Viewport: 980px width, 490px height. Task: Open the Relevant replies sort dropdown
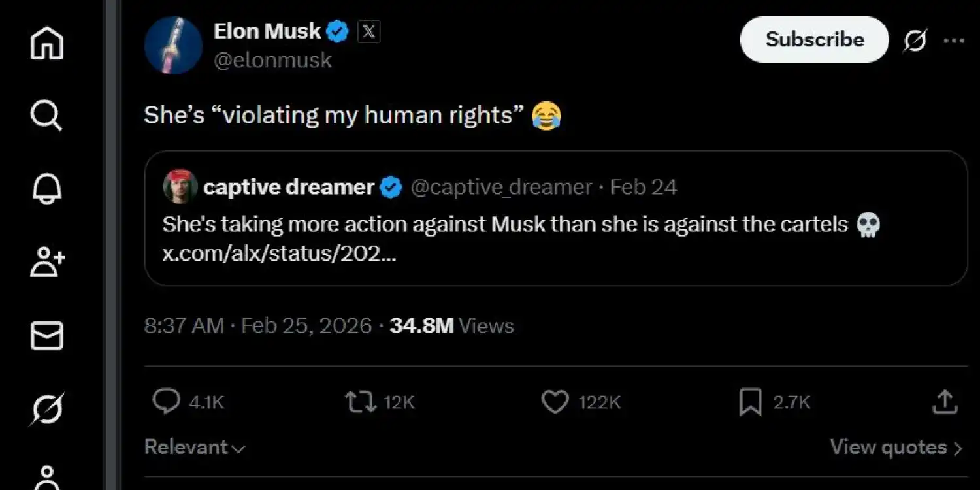[193, 447]
